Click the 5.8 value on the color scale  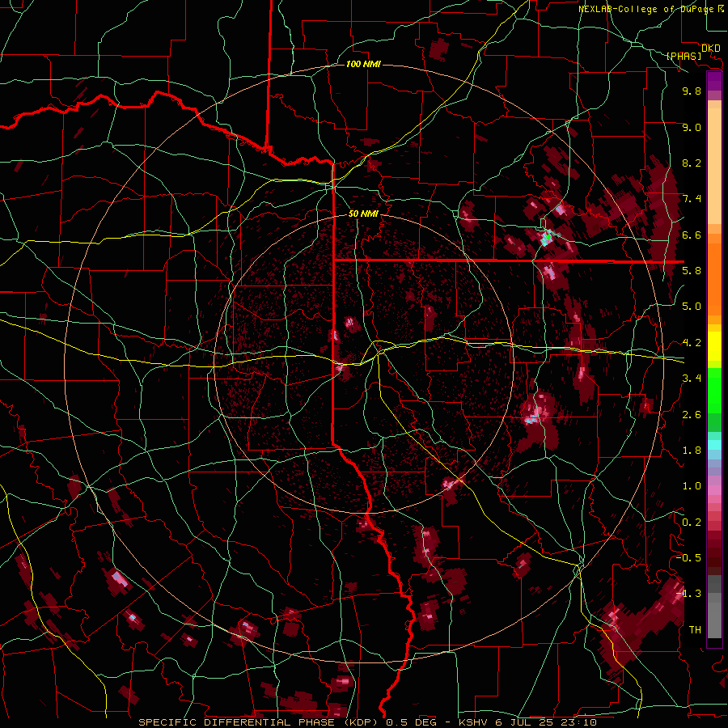click(692, 271)
